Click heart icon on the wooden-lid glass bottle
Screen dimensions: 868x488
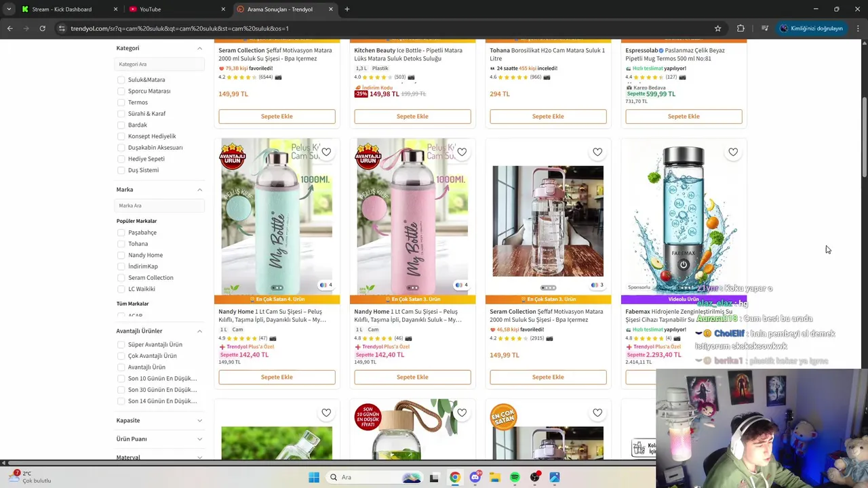[x=462, y=413]
